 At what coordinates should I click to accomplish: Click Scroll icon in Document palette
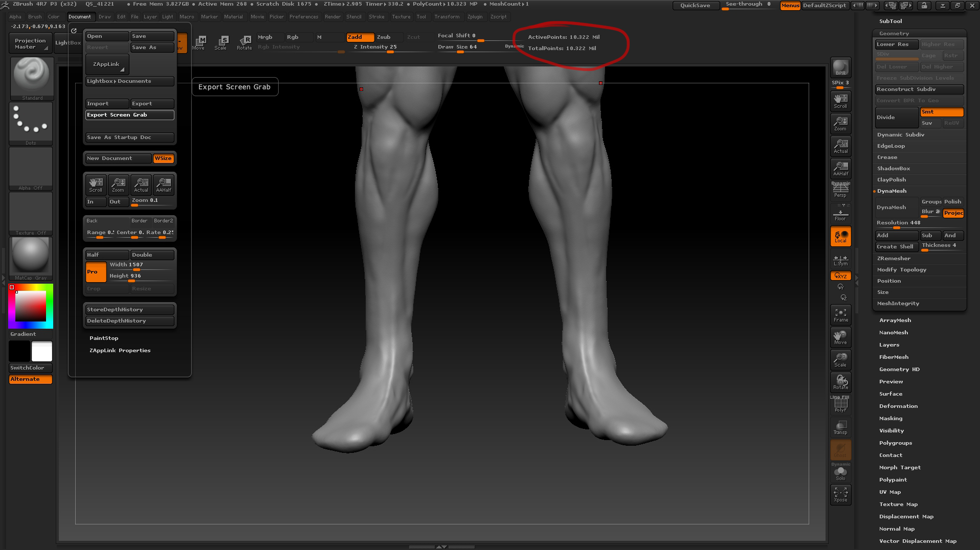[x=96, y=185]
